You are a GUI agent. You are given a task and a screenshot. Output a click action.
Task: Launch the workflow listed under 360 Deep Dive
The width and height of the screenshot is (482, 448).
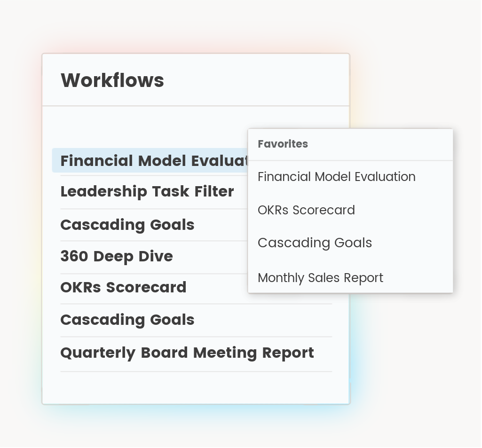pyautogui.click(x=123, y=287)
